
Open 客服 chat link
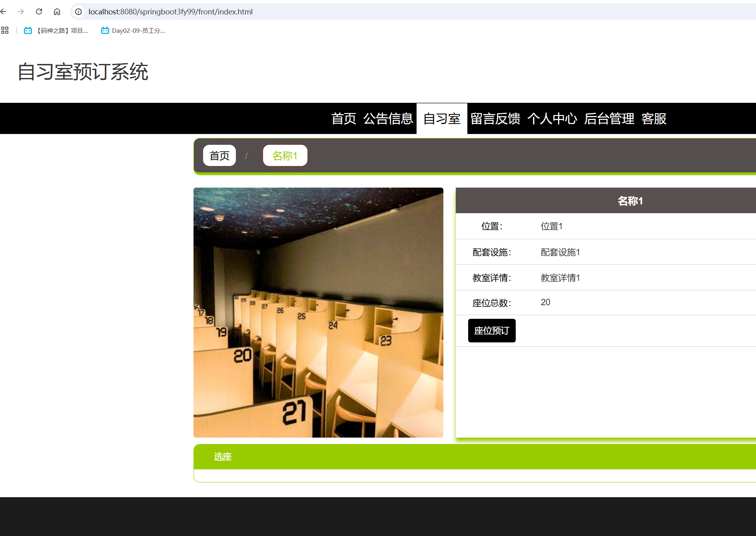(654, 118)
